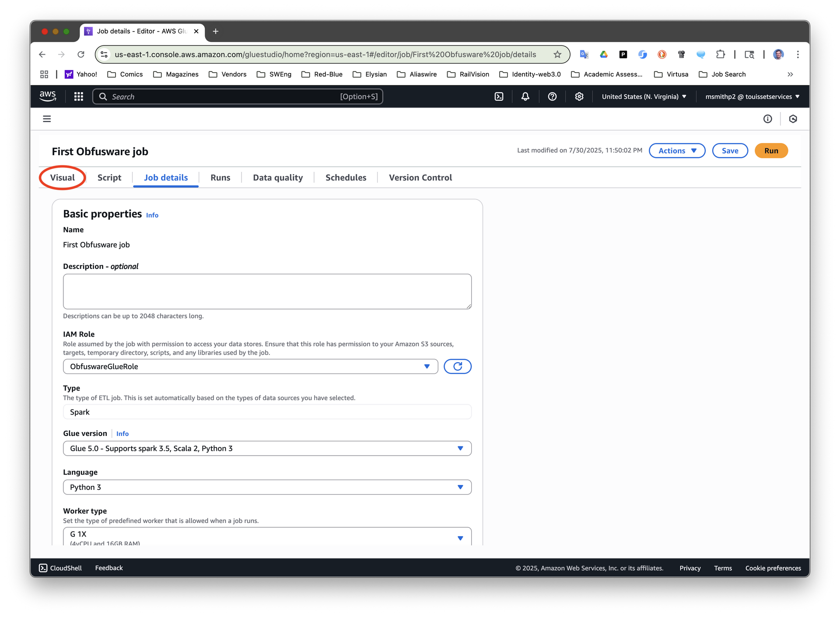840x617 pixels.
Task: Click the browser address bar URL
Action: coord(325,54)
